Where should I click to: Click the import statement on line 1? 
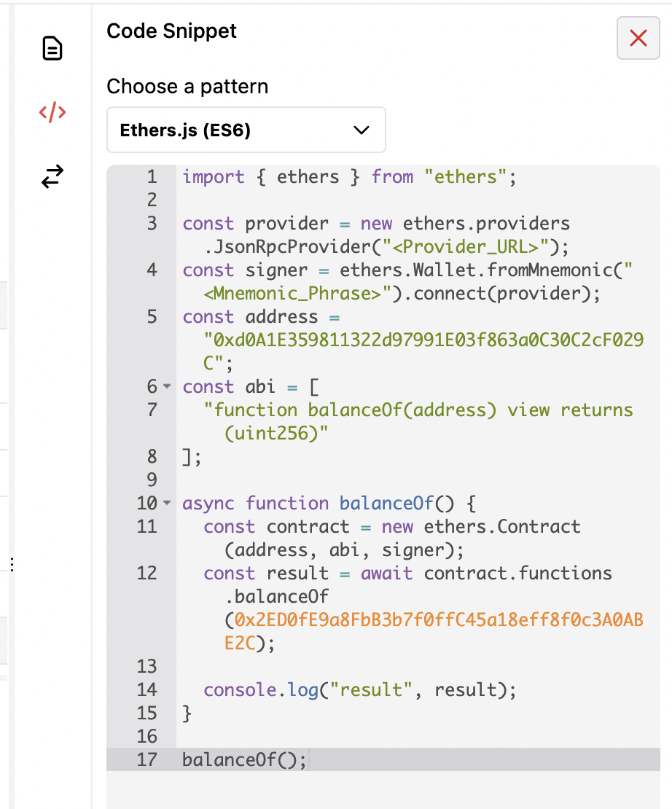349,177
